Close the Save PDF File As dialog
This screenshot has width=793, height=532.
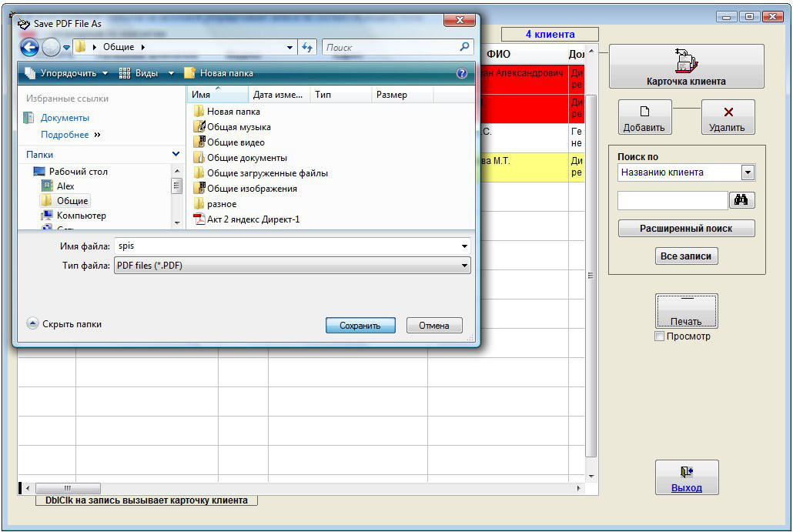click(x=460, y=20)
